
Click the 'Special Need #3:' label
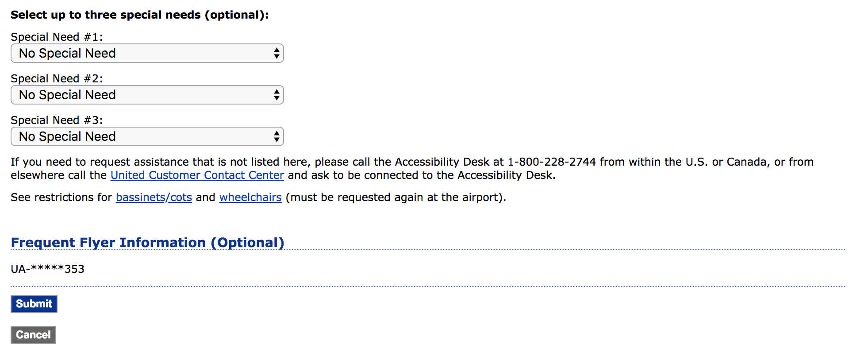tap(57, 120)
